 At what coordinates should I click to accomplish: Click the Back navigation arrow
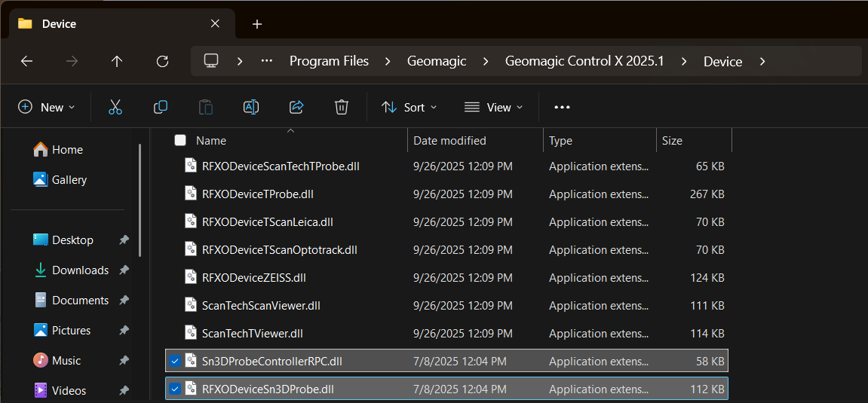[26, 61]
